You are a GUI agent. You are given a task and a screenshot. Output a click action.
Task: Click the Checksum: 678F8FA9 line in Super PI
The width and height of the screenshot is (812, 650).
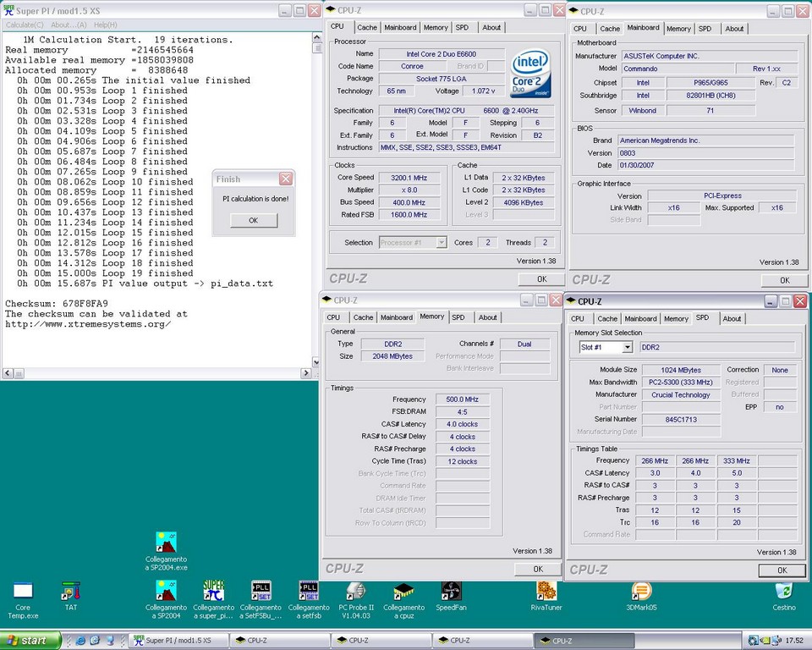(57, 304)
